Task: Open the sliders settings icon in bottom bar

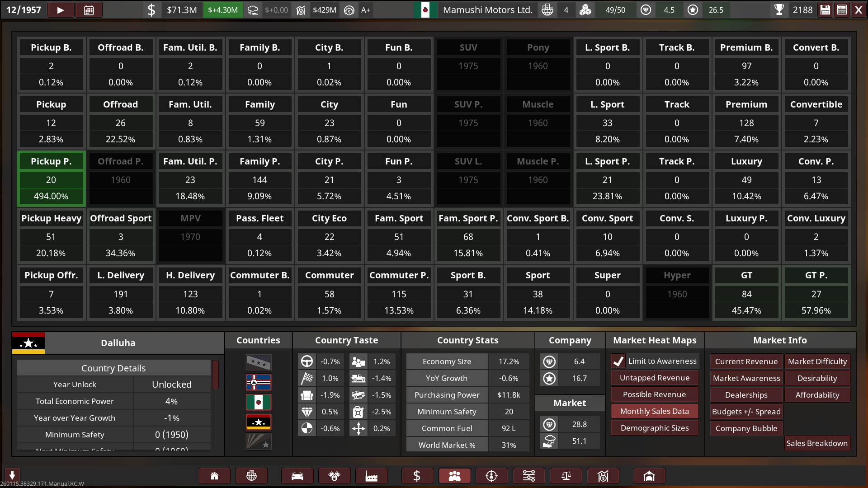Action: point(528,476)
